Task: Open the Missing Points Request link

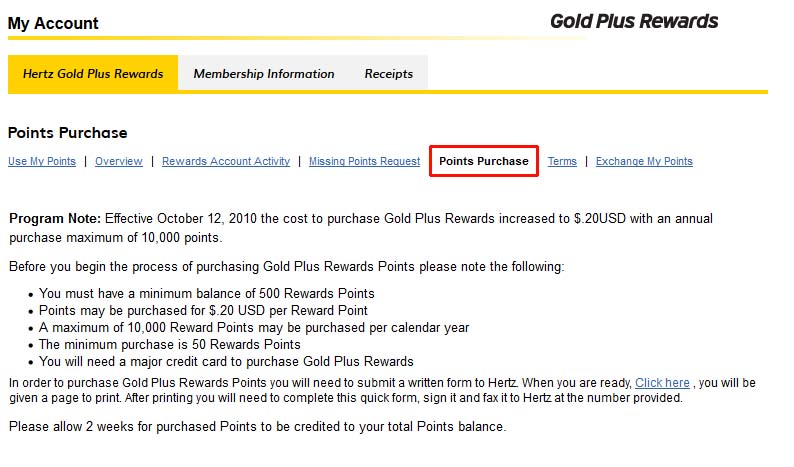Action: point(365,161)
